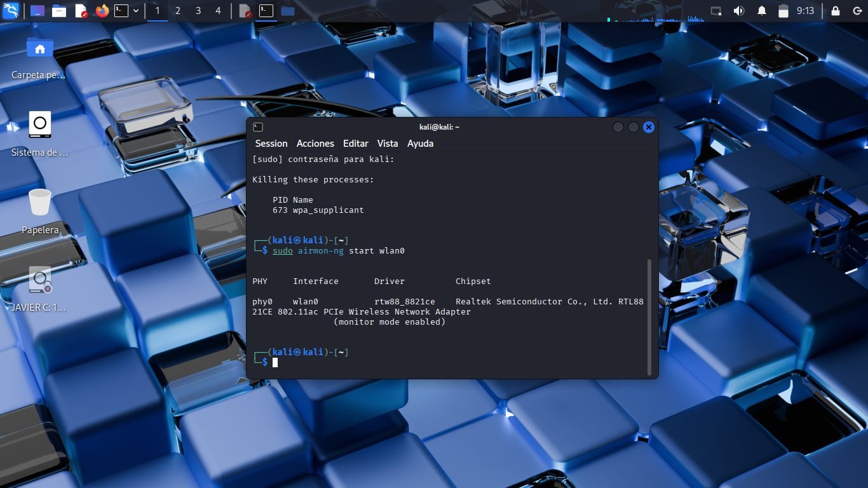Viewport: 868px width, 488px height.
Task: Switch to workspace 4
Action: click(x=219, y=11)
